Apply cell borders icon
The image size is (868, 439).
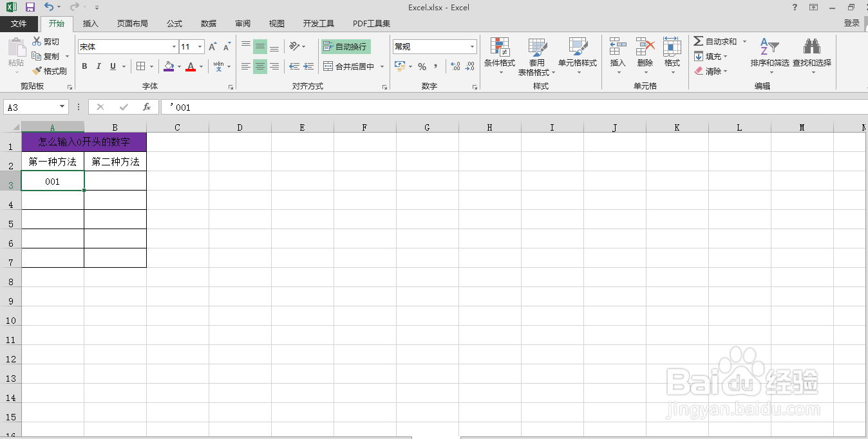tap(141, 66)
